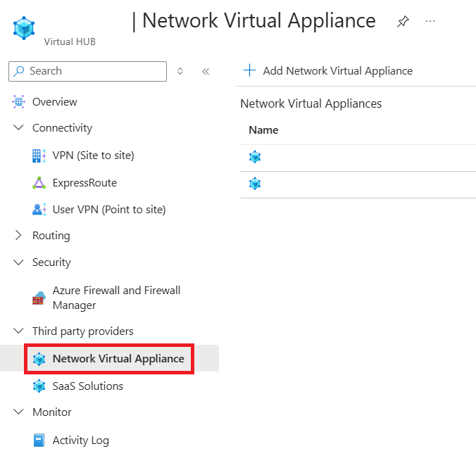Click the plus icon to add appliance
The image size is (476, 475).
(x=249, y=70)
